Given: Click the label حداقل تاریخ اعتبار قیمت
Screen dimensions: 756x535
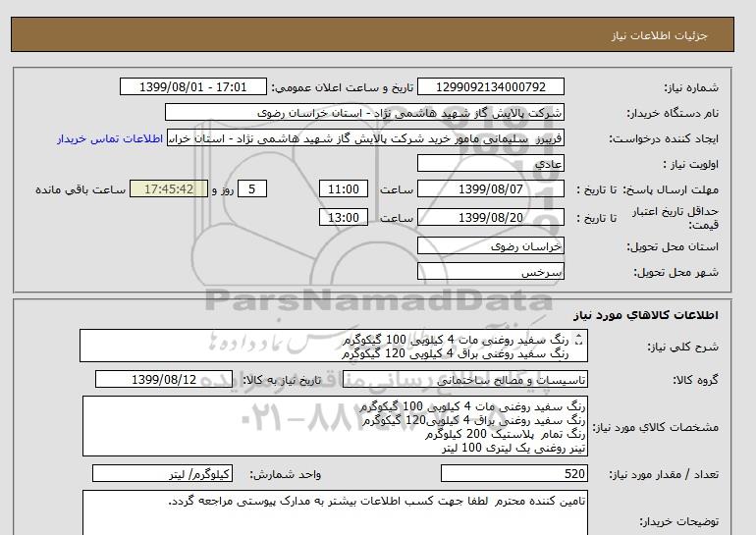Looking at the screenshot, I should click(675, 218).
